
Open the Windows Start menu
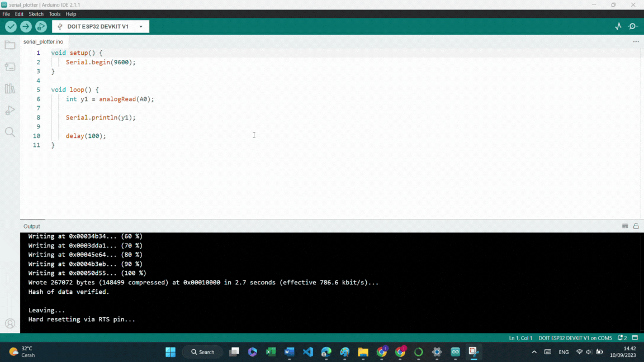[171, 352]
